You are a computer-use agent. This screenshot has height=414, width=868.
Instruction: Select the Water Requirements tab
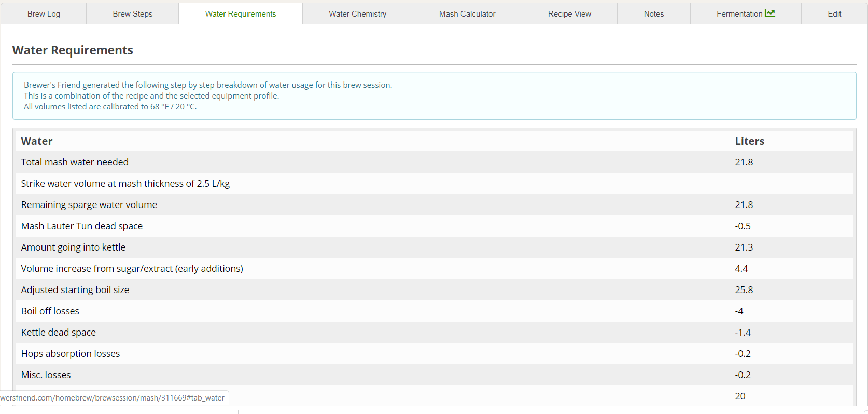[241, 14]
